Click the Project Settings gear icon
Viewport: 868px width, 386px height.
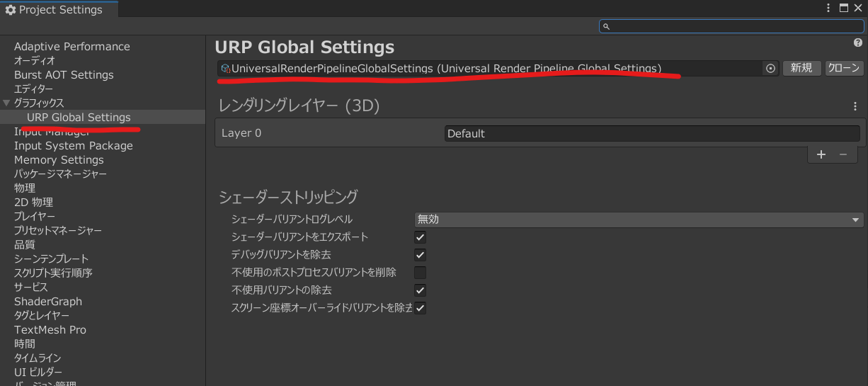click(x=10, y=10)
